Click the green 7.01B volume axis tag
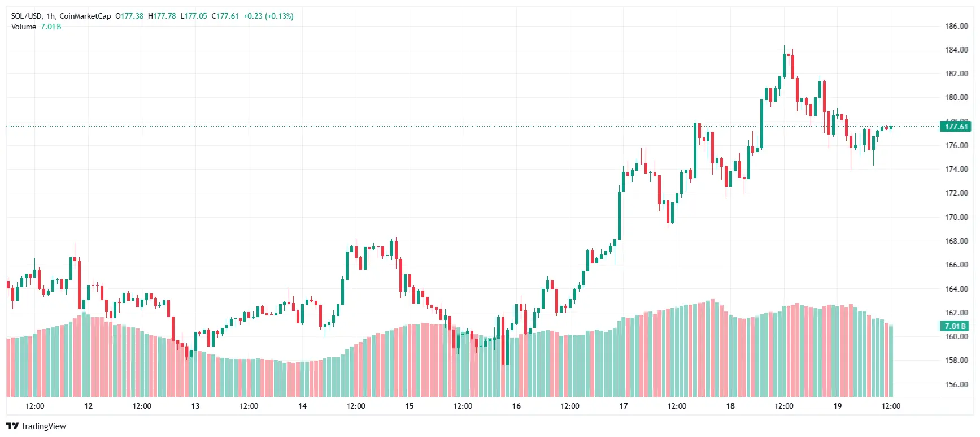Viewport: 980px width, 437px height. [956, 326]
